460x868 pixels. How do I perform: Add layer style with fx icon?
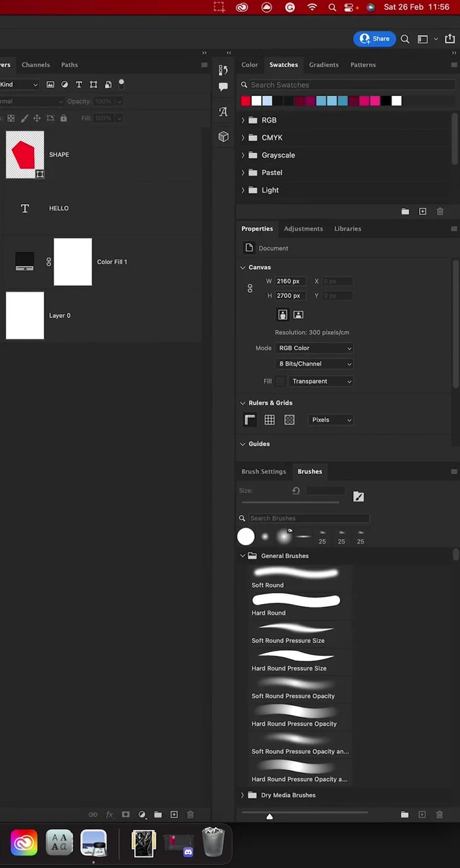110,815
